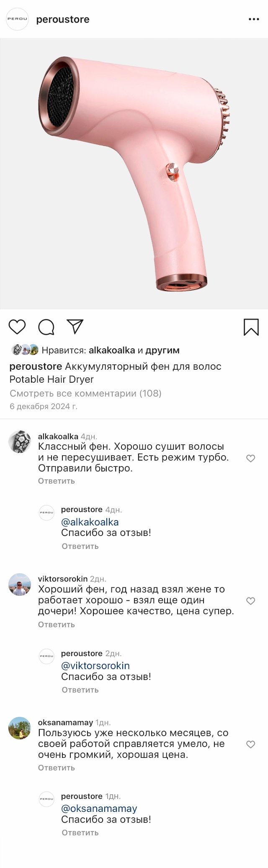Click the @alkakoalka mention link
This screenshot has width=268, height=868.
point(90,522)
